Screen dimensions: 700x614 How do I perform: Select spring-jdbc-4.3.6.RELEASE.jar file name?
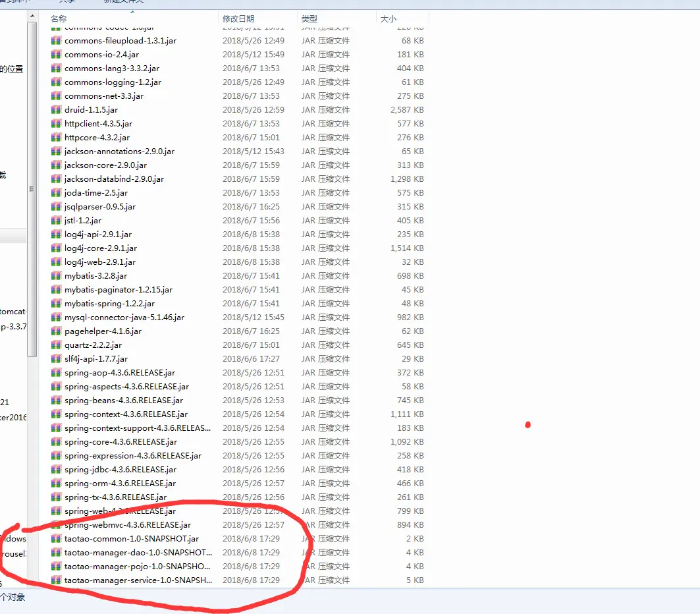(x=121, y=470)
